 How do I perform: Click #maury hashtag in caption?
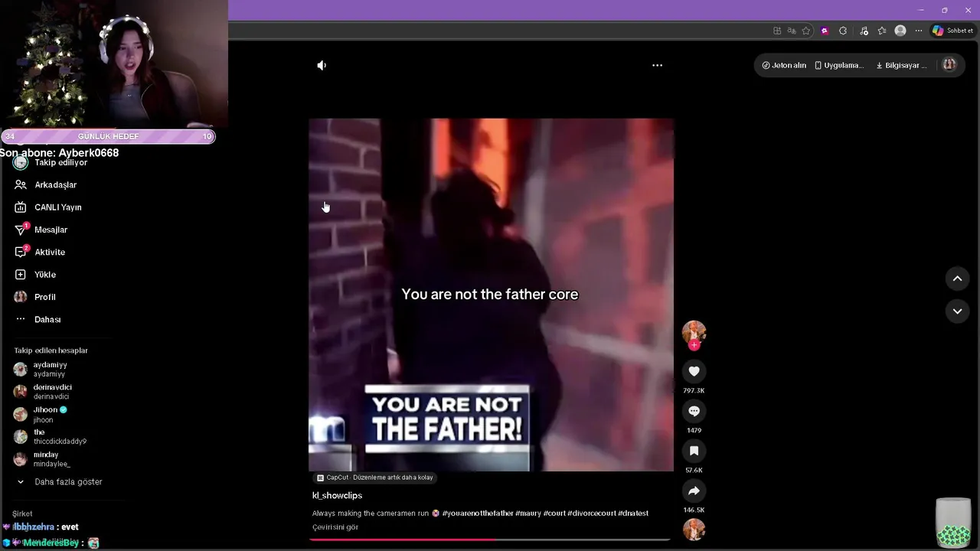click(528, 514)
